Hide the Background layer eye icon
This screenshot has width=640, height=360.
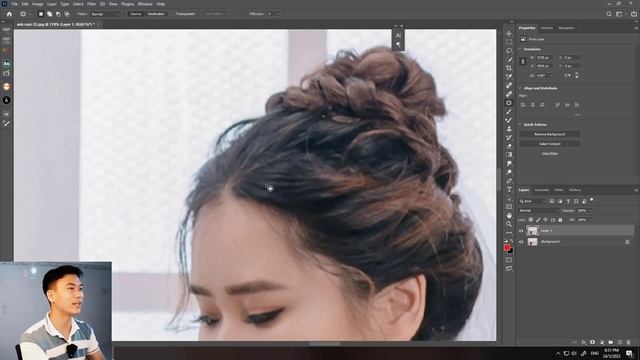tap(521, 242)
